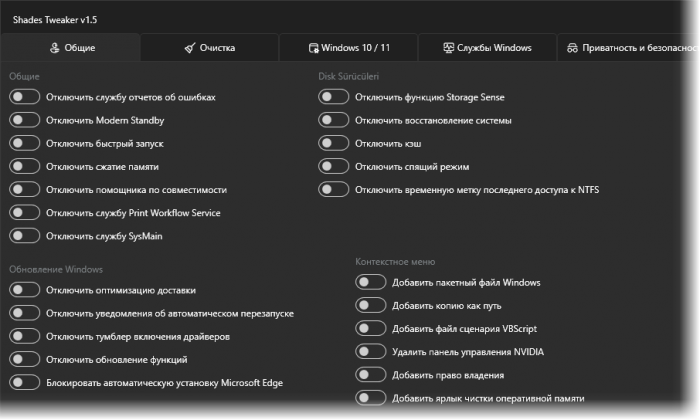The height and width of the screenshot is (420, 700).
Task: Enable Удалить панель управления NVIDIA toggle
Action: (x=370, y=352)
